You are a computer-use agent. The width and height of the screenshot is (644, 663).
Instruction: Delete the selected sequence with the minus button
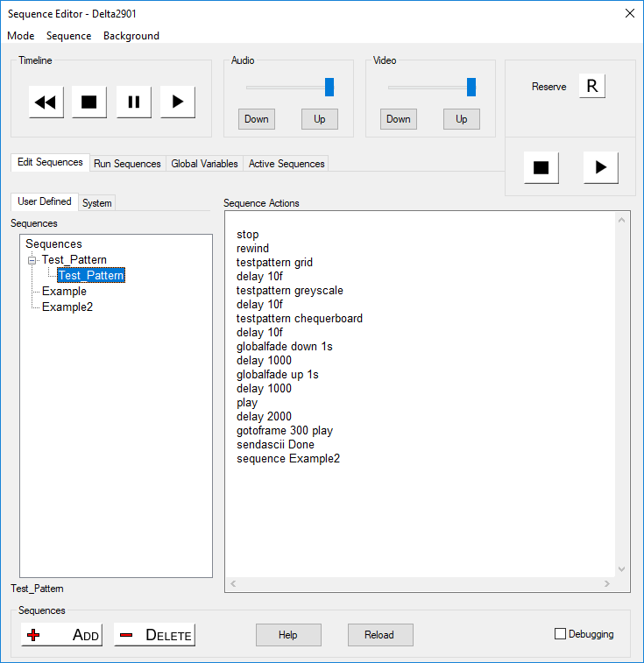(x=154, y=635)
